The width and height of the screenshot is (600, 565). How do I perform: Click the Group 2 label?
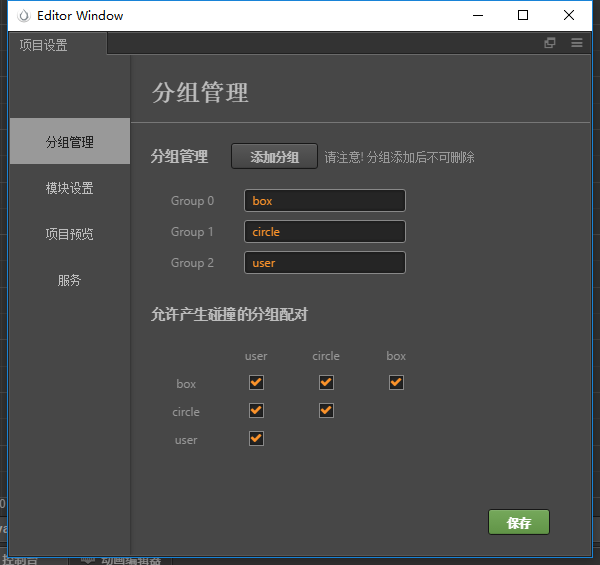coord(192,263)
